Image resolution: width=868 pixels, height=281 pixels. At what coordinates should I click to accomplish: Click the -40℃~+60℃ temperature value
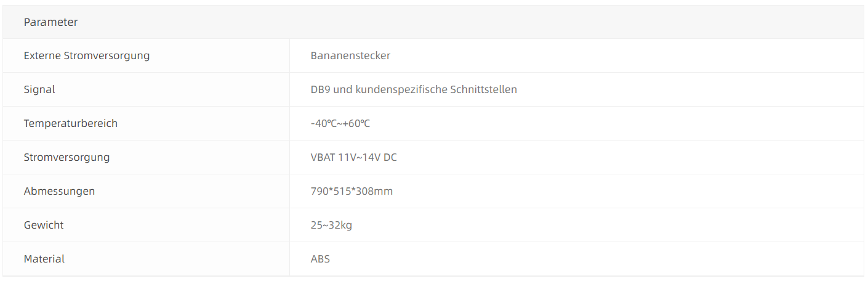click(x=340, y=123)
